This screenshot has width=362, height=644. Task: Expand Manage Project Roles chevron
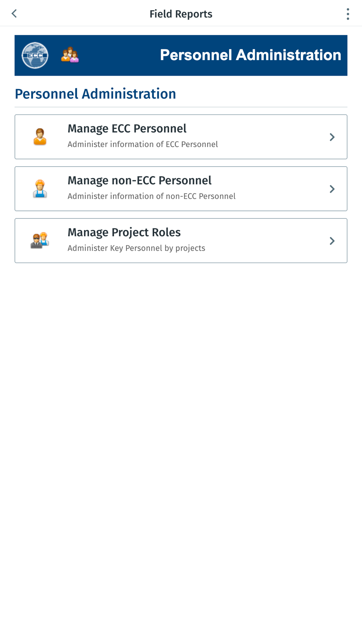tap(332, 241)
